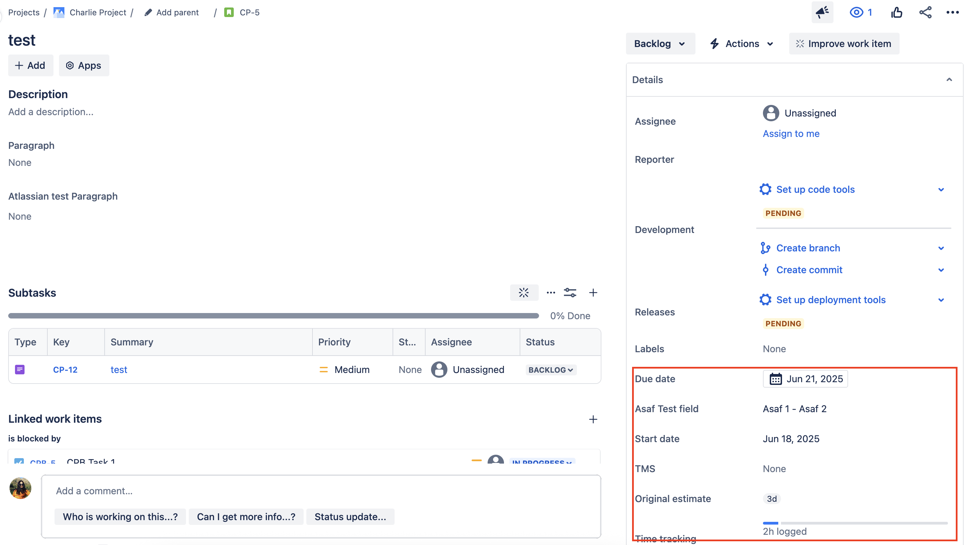Screen dimensions: 980x545
Task: Click the AI suggest subtasks sparkle icon
Action: [524, 293]
